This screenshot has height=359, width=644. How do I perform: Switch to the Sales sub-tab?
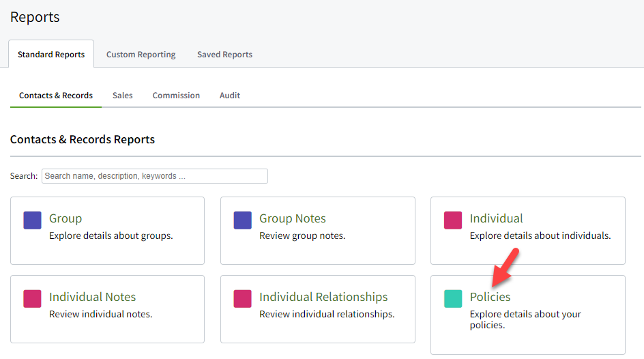pos(122,96)
